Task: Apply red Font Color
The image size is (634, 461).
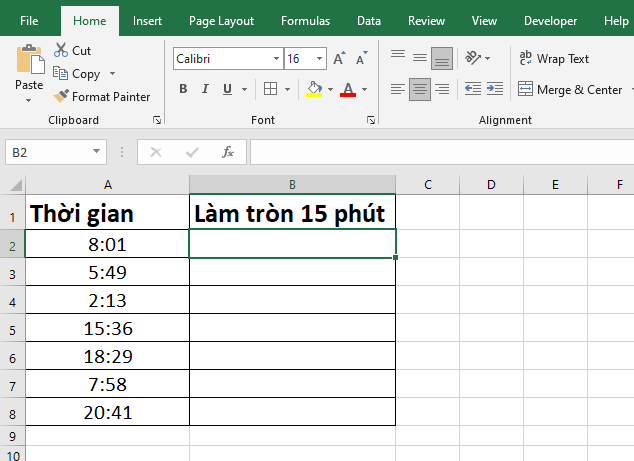Action: [x=348, y=89]
